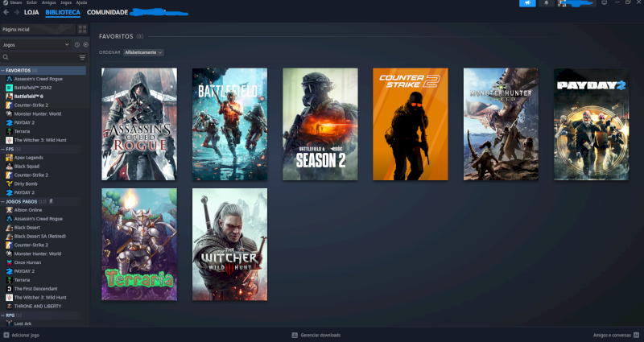The width and height of the screenshot is (644, 342).
Task: Click Lost Ark game icon
Action: click(9, 323)
